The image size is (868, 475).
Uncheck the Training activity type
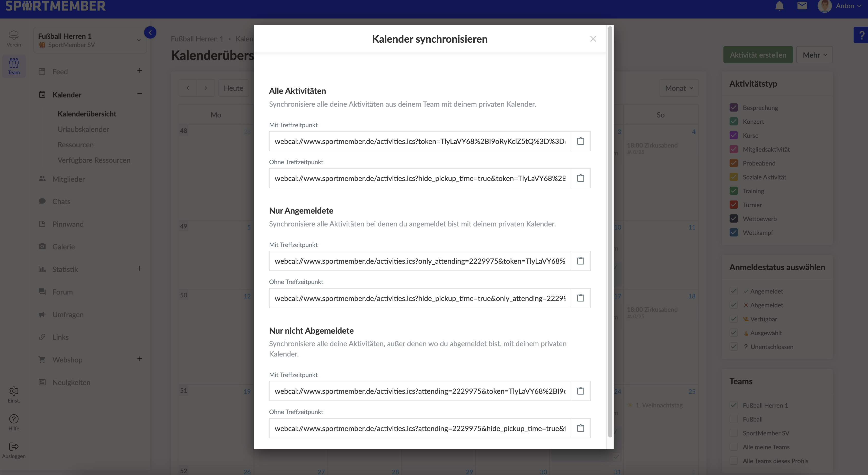734,190
